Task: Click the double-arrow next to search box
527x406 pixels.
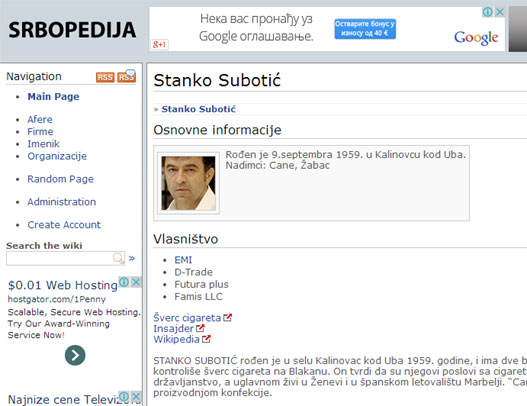Action: (132, 258)
